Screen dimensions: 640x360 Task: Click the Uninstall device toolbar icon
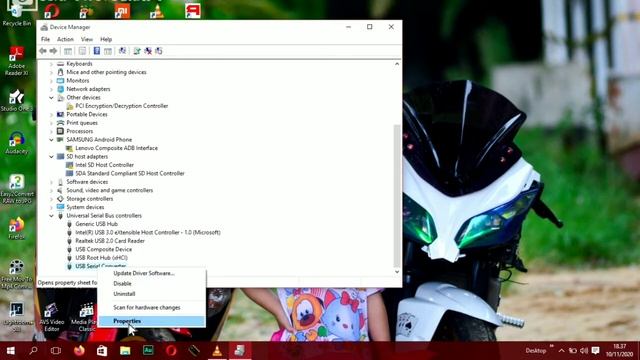click(x=148, y=51)
